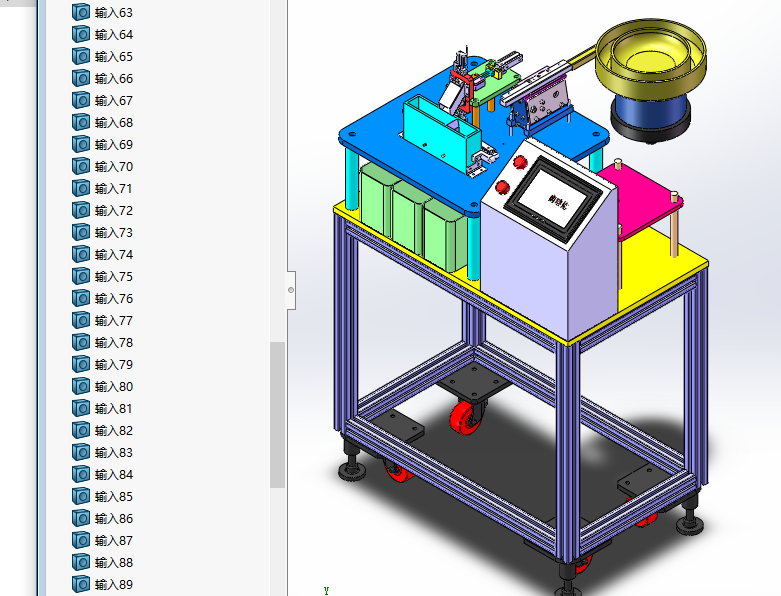Select the 输入63 feature label

point(114,13)
